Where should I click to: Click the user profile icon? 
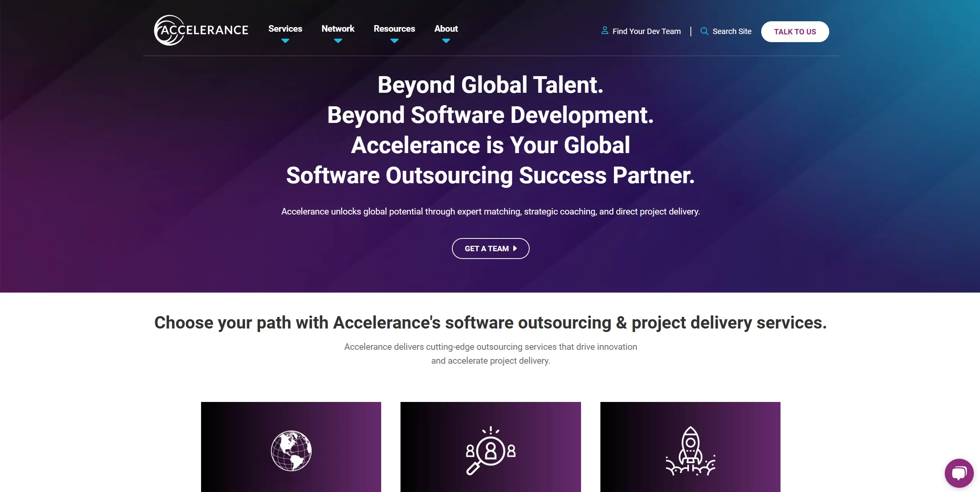[x=603, y=31]
